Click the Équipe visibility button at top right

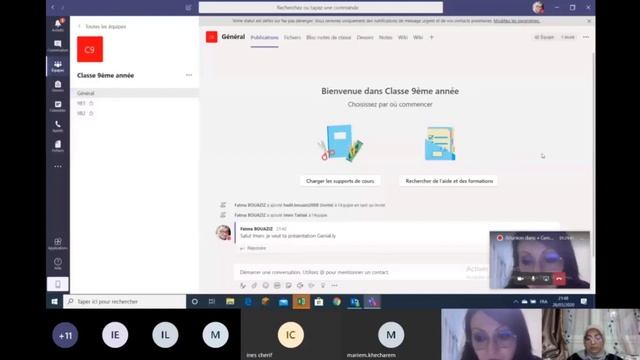point(544,37)
